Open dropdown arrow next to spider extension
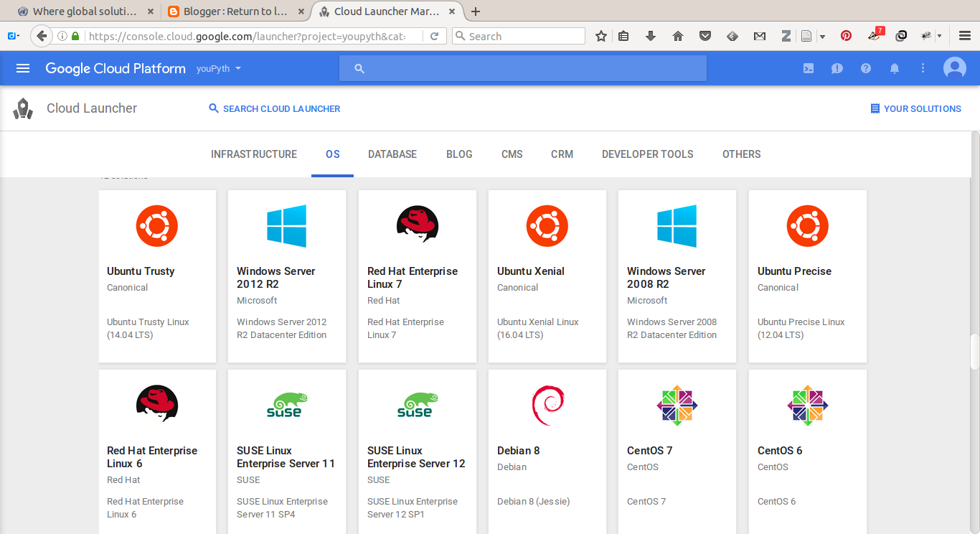Viewport: 980px width, 534px height. (x=940, y=36)
